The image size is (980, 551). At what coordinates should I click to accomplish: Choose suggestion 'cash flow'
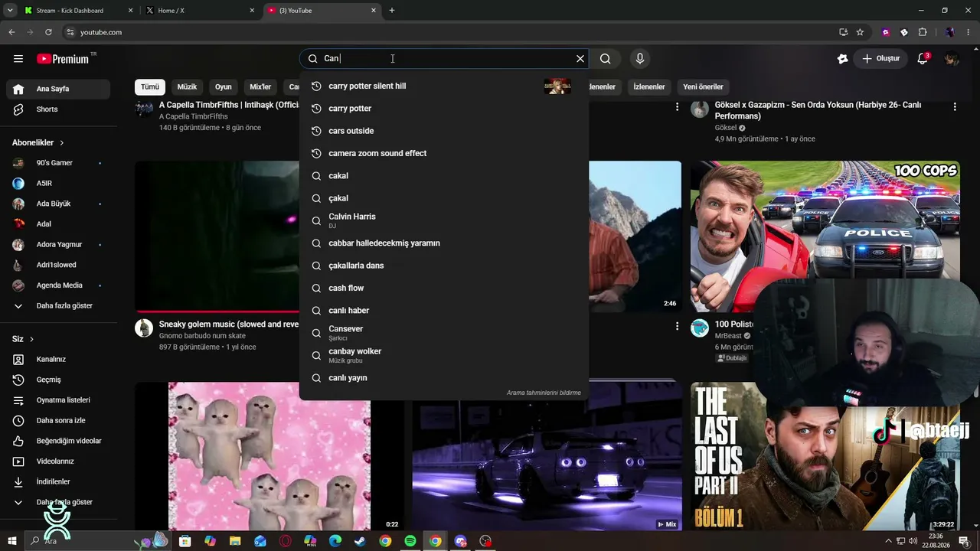click(444, 289)
